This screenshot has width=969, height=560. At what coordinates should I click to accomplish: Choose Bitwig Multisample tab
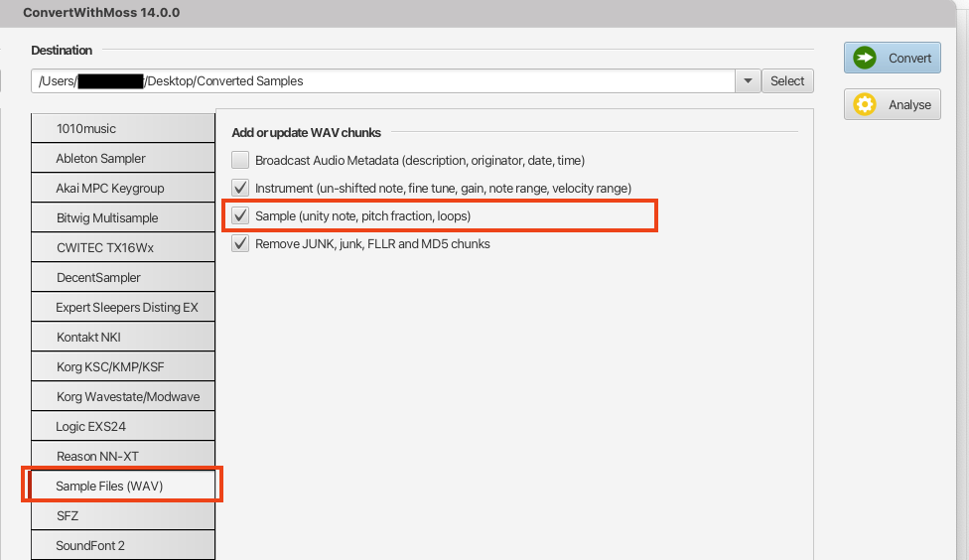pos(123,217)
